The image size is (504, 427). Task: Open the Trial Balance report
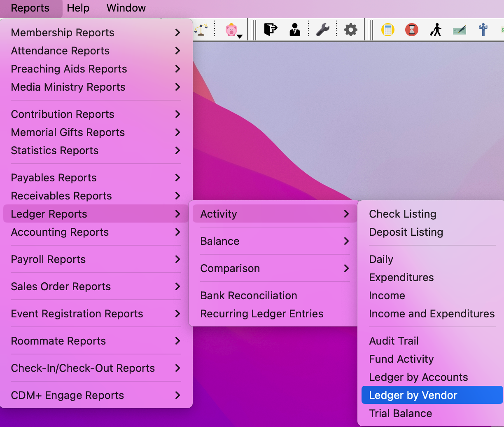[401, 413]
